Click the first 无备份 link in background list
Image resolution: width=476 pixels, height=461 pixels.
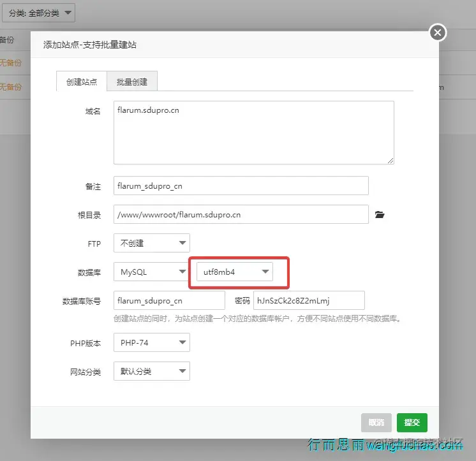11,62
